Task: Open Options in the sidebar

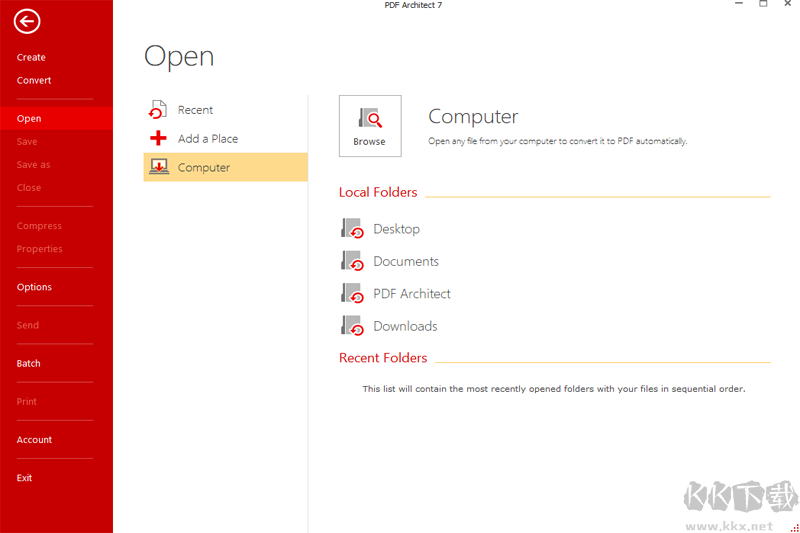Action: [34, 287]
